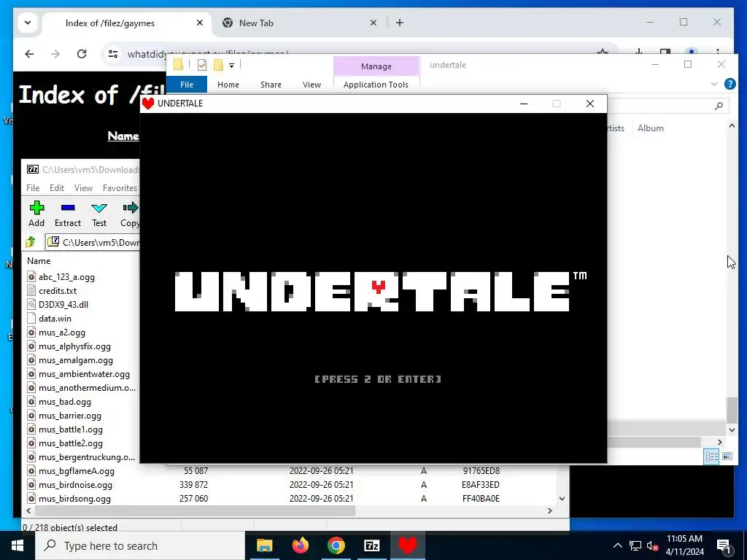Show hidden system tray icons
Image resolution: width=747 pixels, height=560 pixels.
pos(617,545)
